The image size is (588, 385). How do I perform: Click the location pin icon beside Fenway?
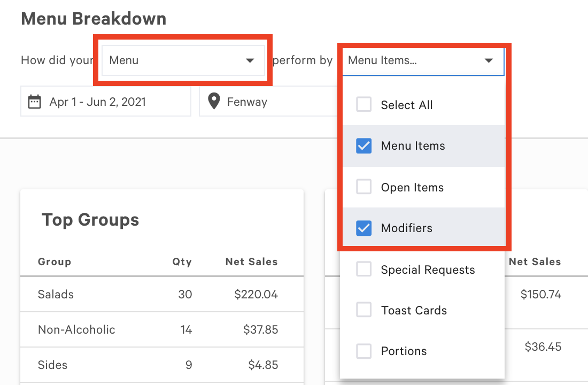tap(213, 102)
